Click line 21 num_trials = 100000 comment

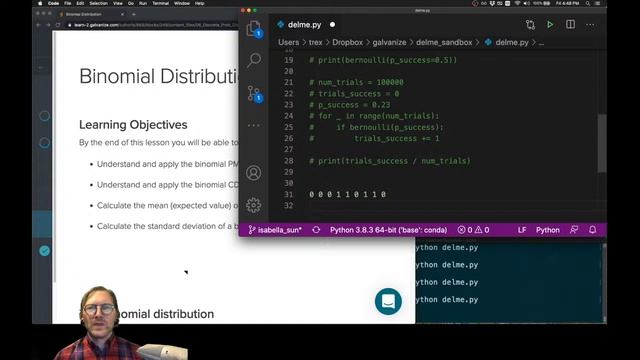pos(356,82)
